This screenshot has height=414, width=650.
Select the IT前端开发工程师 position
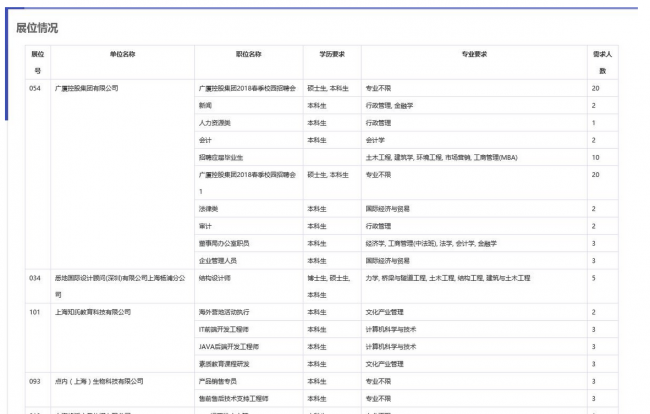tap(224, 329)
